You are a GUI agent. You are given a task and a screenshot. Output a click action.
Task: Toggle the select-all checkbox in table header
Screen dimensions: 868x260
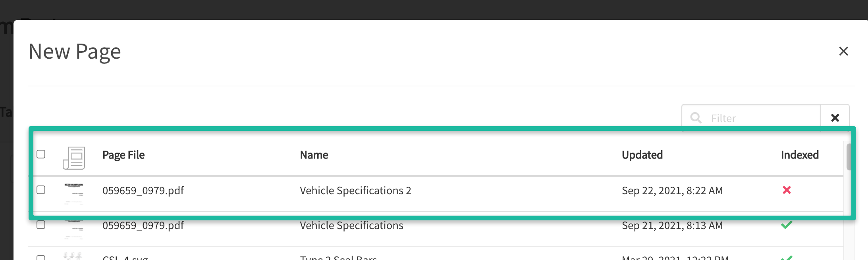(x=41, y=154)
